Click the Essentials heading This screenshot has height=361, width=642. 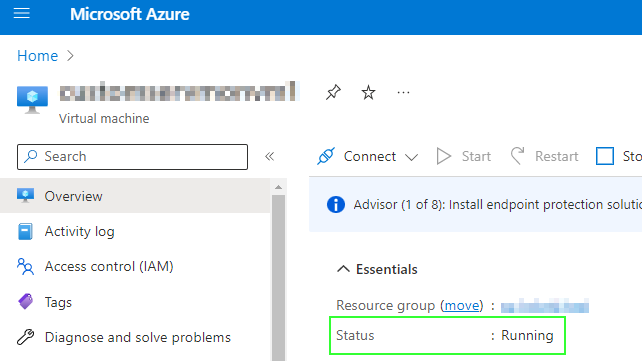[387, 269]
